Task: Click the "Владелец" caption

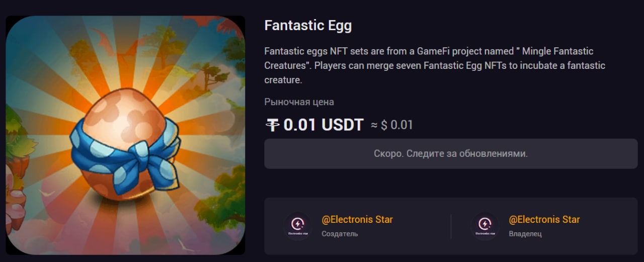Action: point(525,234)
